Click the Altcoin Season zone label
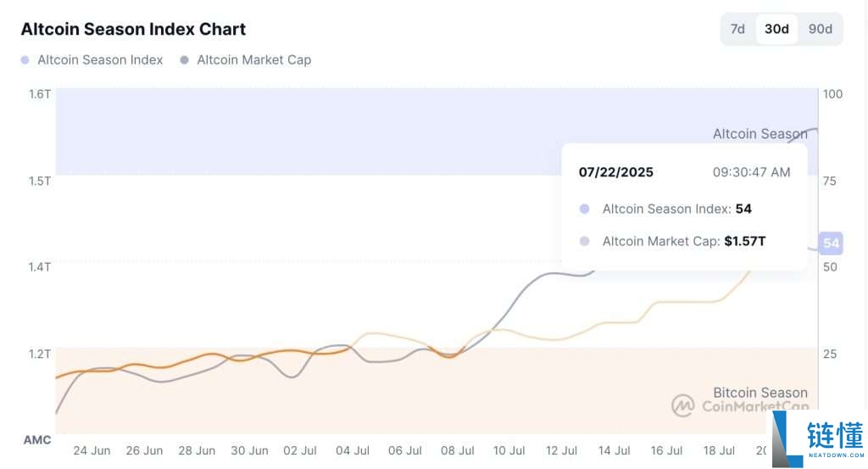 pos(759,134)
